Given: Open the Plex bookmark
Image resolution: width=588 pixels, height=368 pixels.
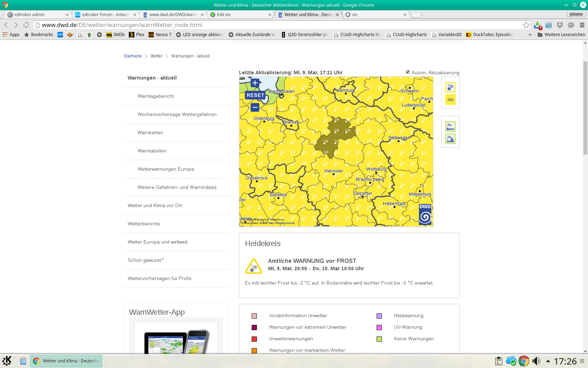Looking at the screenshot, I should [136, 35].
